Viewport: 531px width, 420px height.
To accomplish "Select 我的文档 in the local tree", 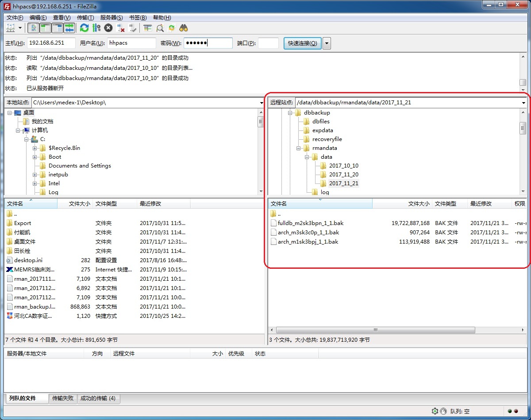I will click(x=42, y=122).
